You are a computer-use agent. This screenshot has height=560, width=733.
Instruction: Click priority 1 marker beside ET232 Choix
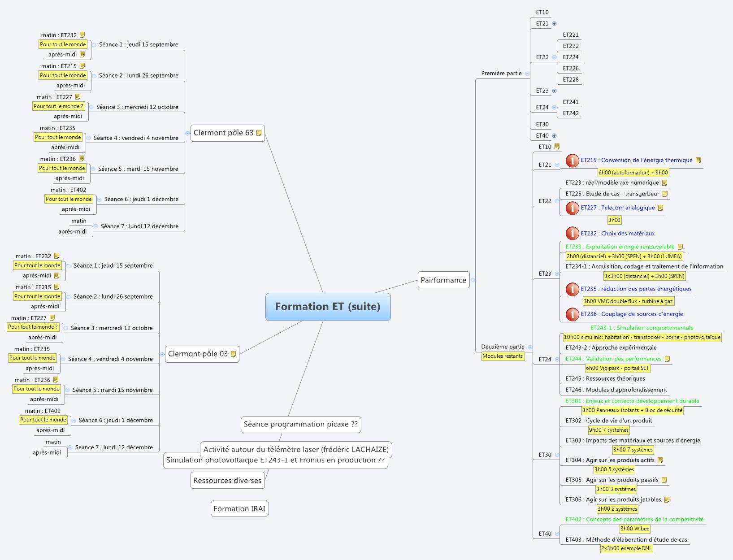coord(572,234)
